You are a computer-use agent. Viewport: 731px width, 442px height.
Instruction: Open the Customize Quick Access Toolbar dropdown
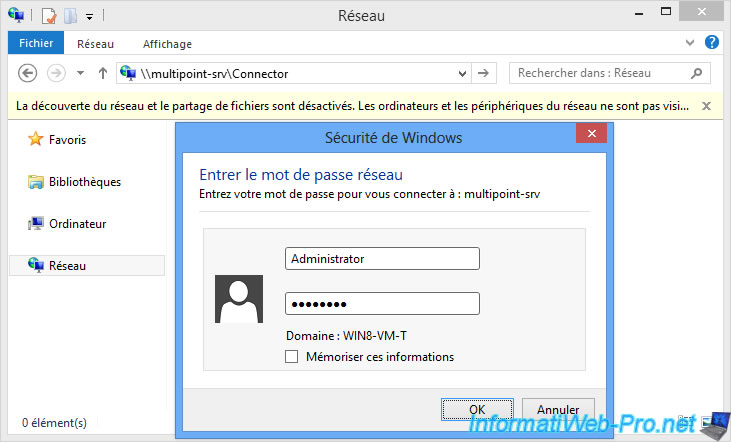tap(89, 17)
